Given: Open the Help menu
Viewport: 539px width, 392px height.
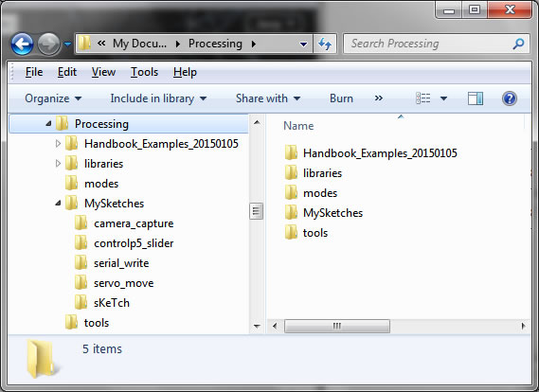Looking at the screenshot, I should (x=185, y=72).
